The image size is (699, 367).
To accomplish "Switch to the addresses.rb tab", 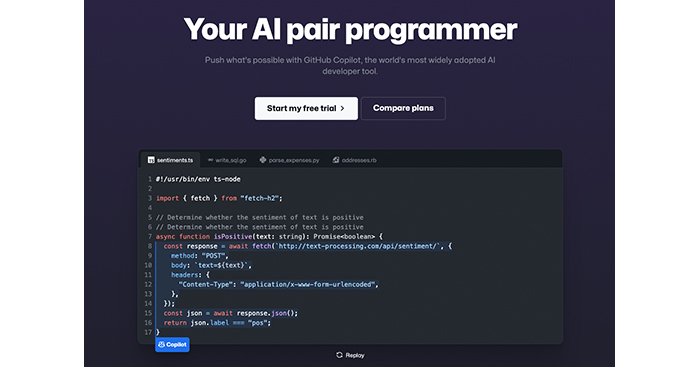I will pos(354,160).
